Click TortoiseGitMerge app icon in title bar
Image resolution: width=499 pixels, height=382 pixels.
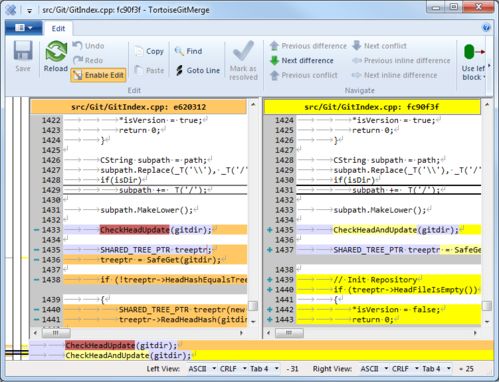pos(11,10)
